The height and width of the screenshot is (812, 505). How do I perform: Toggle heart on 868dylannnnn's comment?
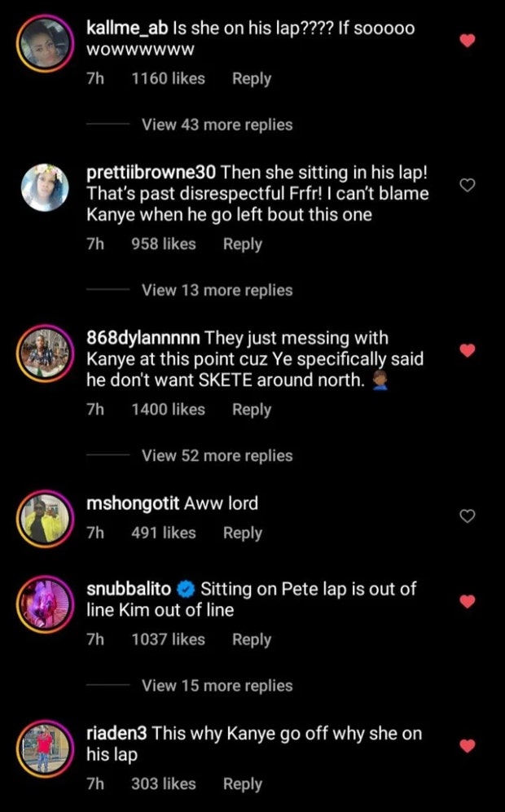467,351
